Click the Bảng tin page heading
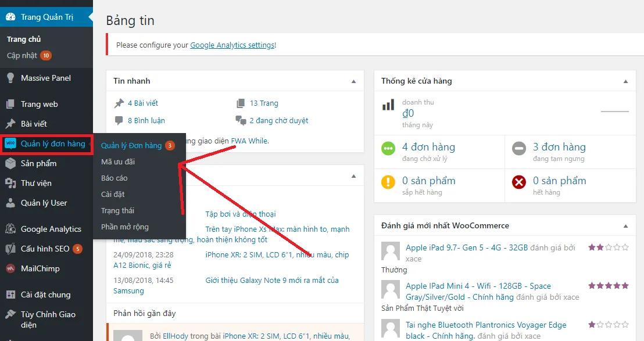Screen dimensions: 644x341 pyautogui.click(x=130, y=20)
